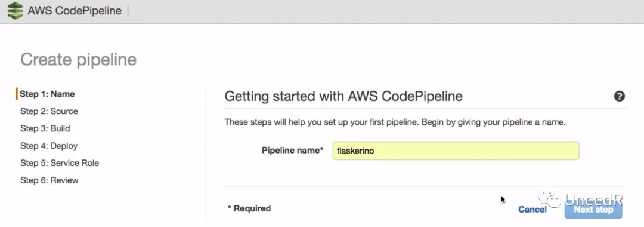Select Step 1: Name in sidebar
The image size is (644, 227).
coord(47,94)
